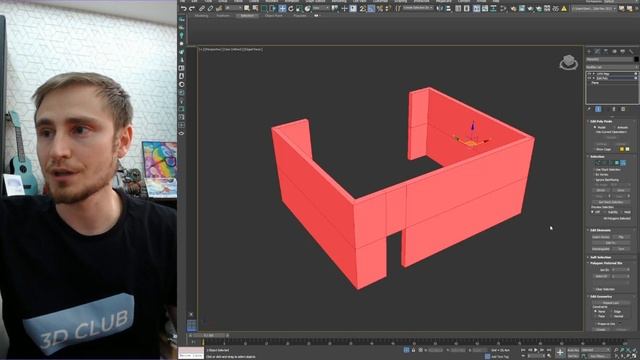The image size is (640, 360).
Task: Open the Object Paint ribbon tab
Action: point(274,16)
